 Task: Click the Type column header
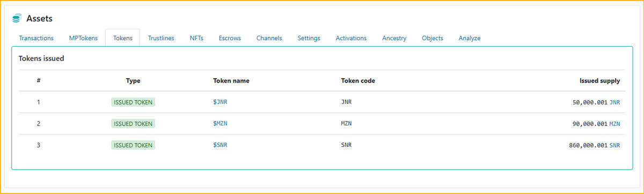coord(133,81)
